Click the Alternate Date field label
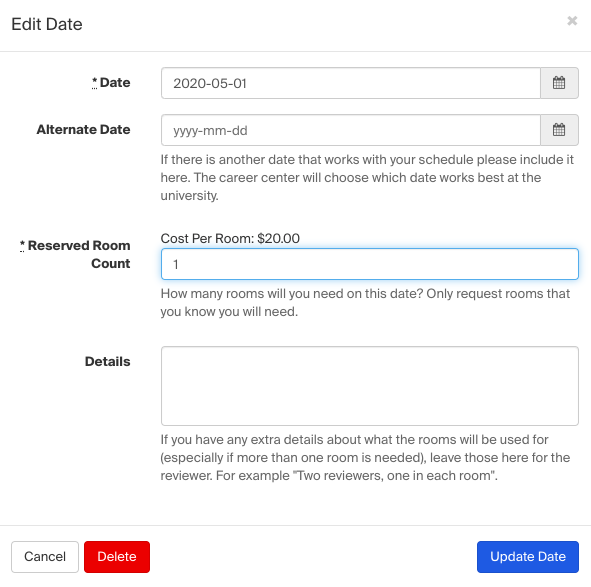This screenshot has height=587, width=591. 83,130
